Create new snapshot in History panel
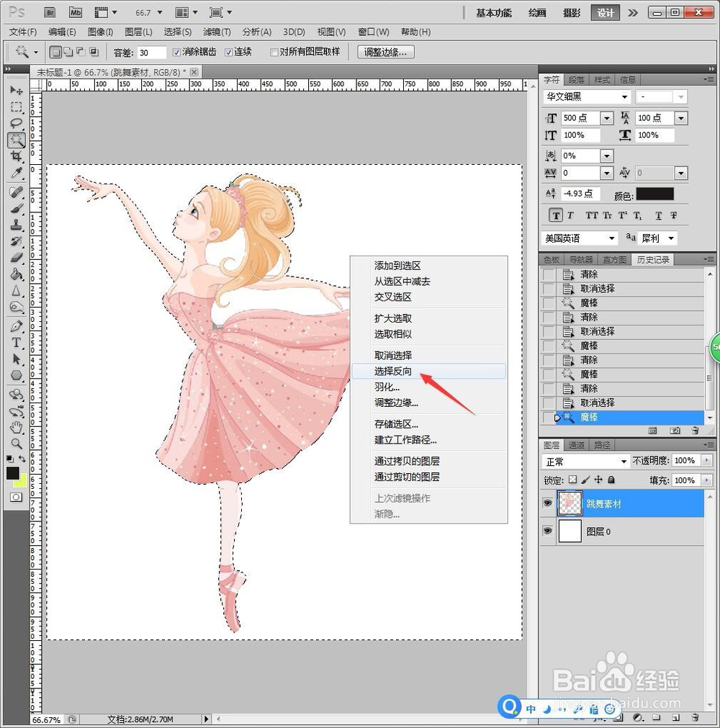 [675, 431]
